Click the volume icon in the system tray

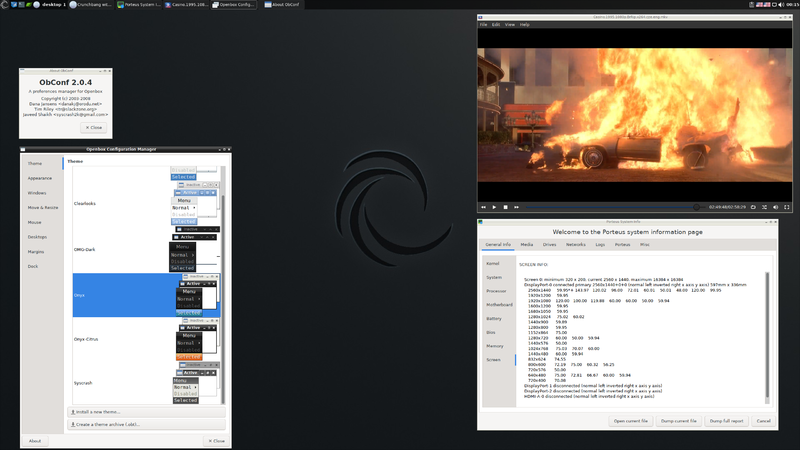pyautogui.click(x=781, y=5)
